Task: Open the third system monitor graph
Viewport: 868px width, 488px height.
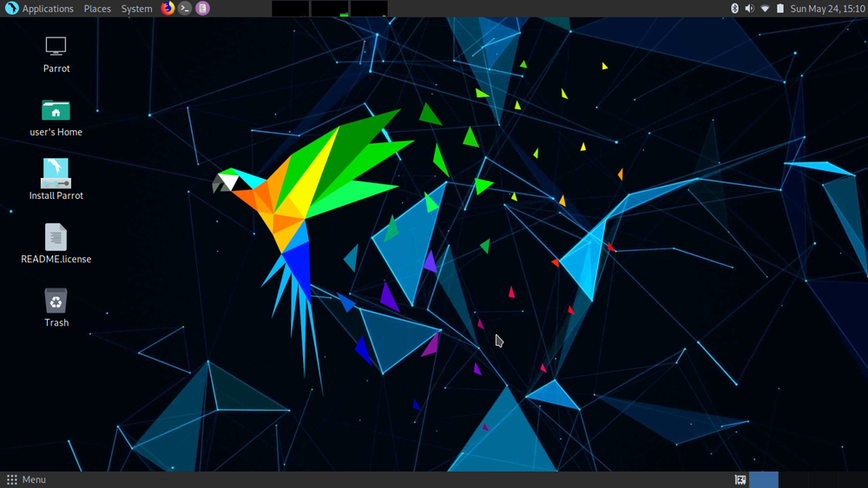Action: tap(369, 9)
